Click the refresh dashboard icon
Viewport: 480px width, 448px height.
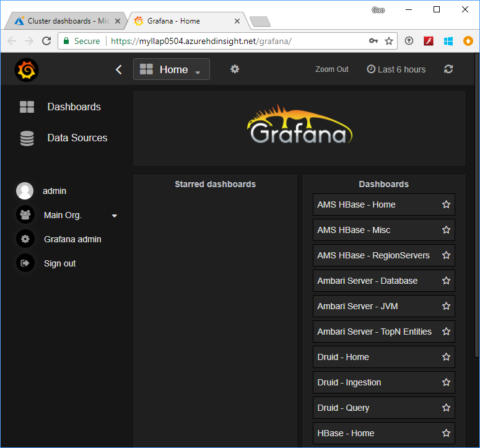[448, 69]
